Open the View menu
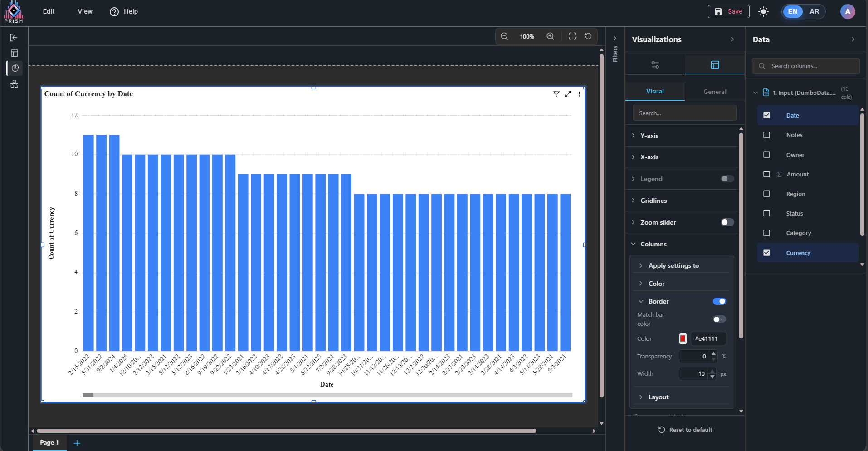Viewport: 868px width, 451px height. [x=85, y=11]
